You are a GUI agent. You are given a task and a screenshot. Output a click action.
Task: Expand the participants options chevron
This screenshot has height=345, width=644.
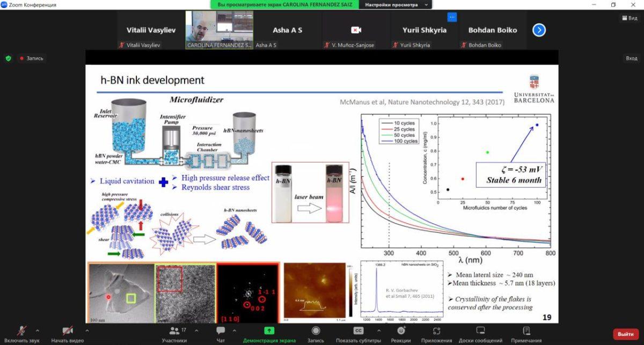(196, 331)
